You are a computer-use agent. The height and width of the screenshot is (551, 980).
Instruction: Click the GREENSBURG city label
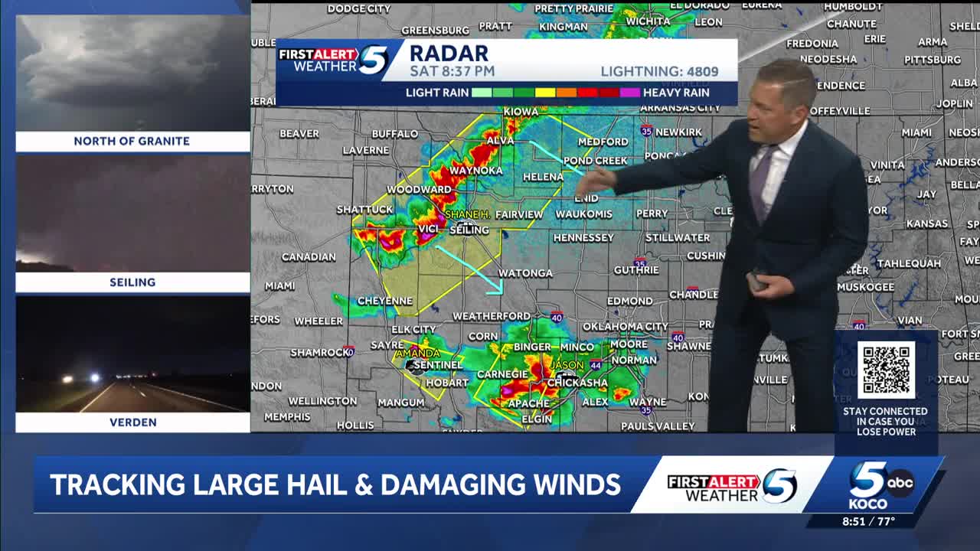436,31
